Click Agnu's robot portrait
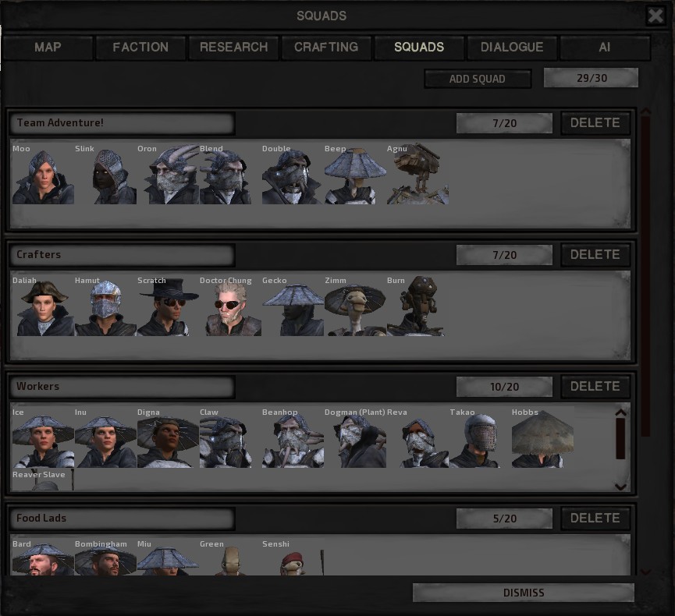This screenshot has height=616, width=675. (x=417, y=174)
